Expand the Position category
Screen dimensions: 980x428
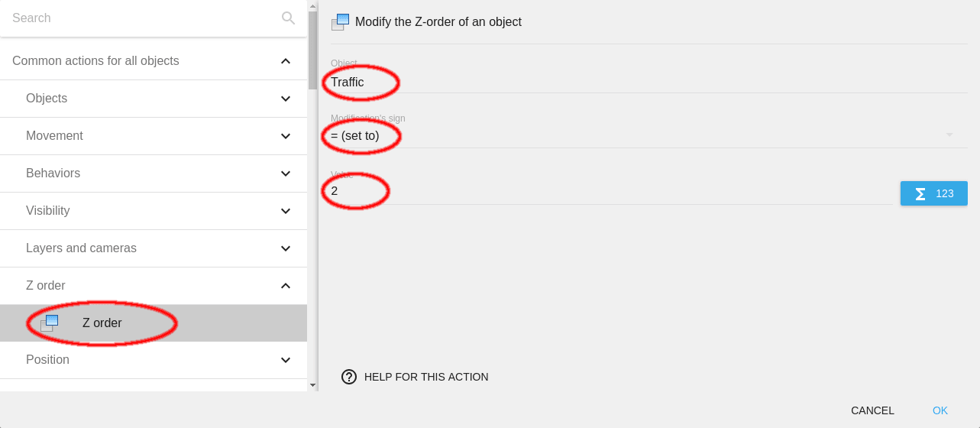[x=286, y=360]
